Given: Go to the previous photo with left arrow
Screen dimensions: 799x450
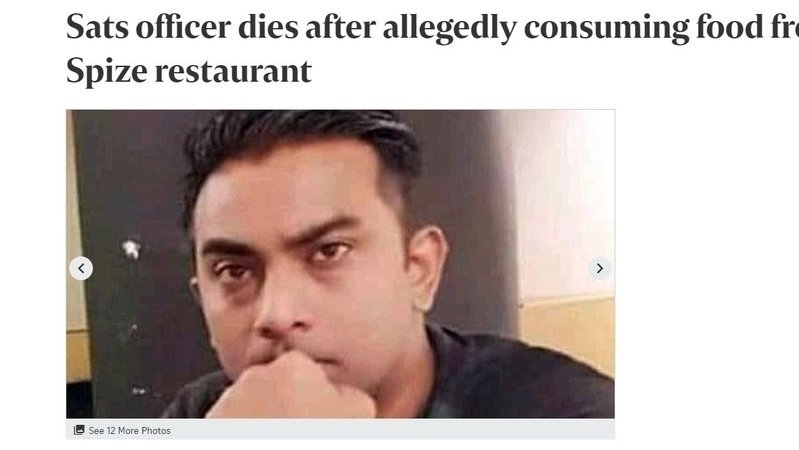Looking at the screenshot, I should [81, 268].
